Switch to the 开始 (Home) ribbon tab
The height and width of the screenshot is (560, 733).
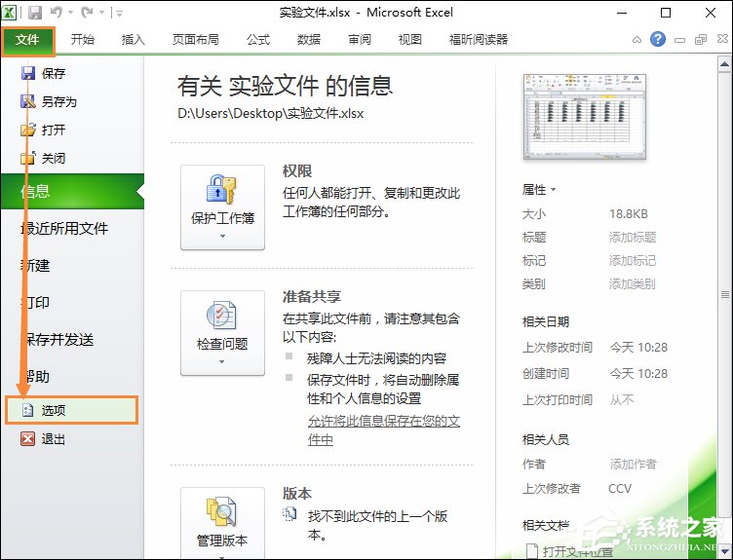[83, 40]
